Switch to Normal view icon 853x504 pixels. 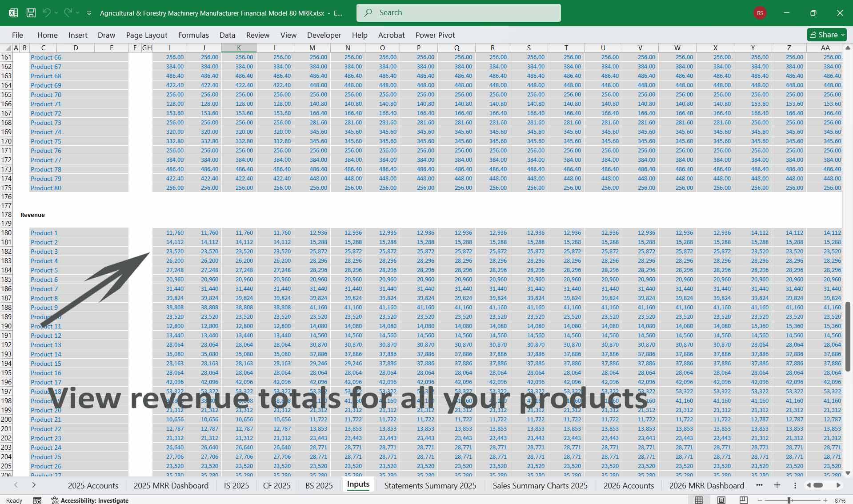699,500
